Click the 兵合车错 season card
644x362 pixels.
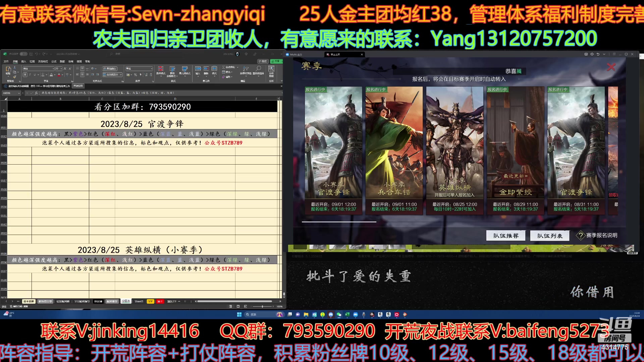[x=394, y=150]
